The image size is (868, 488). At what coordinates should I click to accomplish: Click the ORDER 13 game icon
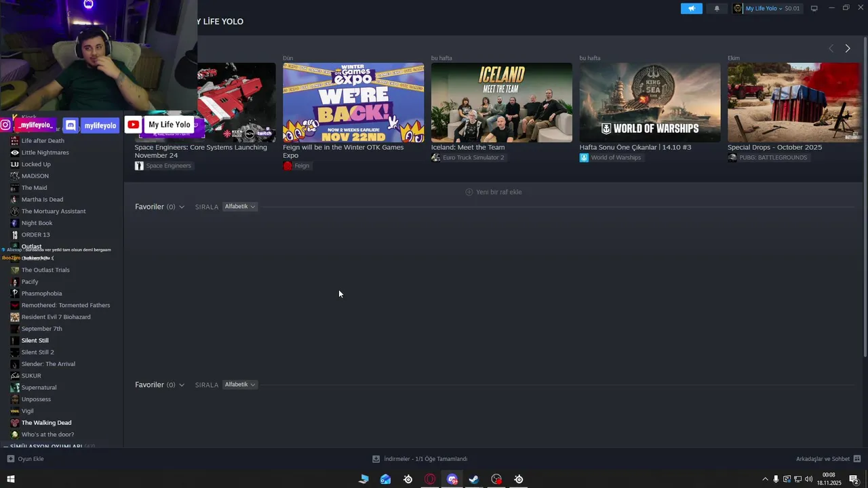(x=15, y=235)
